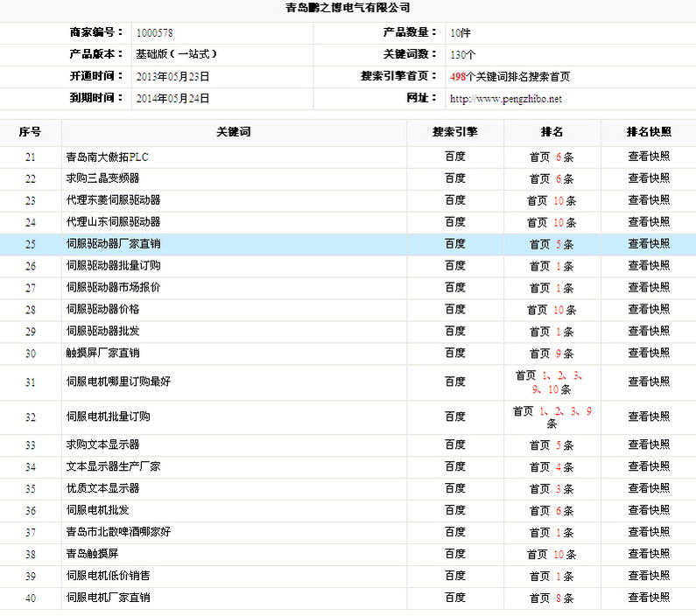Select keyword 求购三晶变频器
The width and height of the screenshot is (696, 616).
pyautogui.click(x=102, y=178)
